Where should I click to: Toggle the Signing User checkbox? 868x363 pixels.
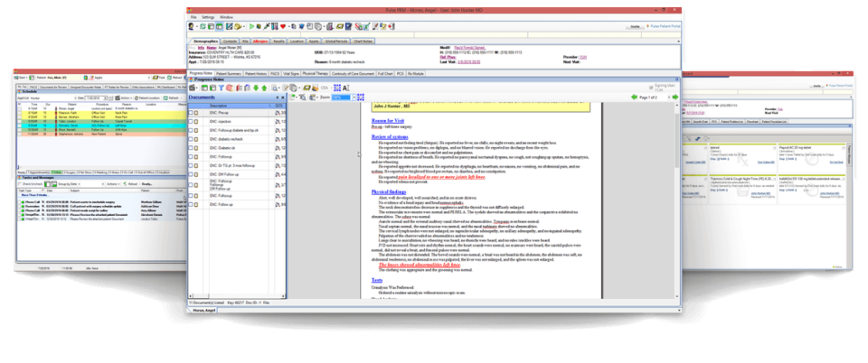[x=651, y=88]
